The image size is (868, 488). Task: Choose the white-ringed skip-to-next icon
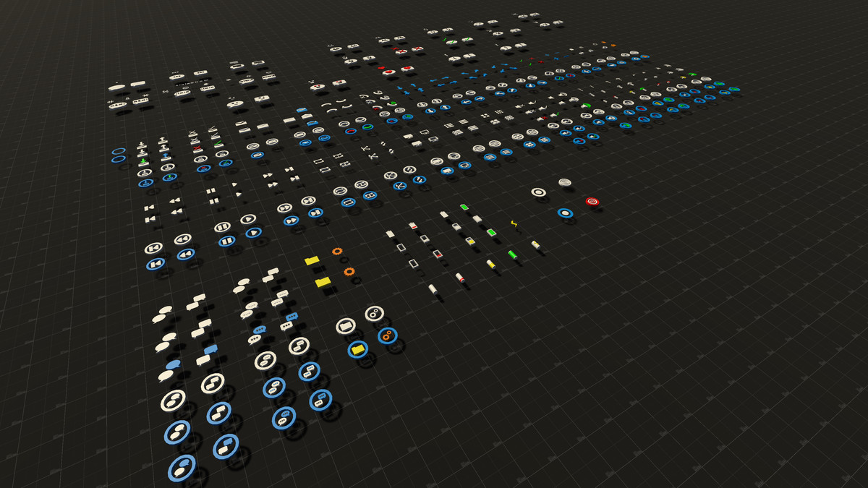[309, 201]
